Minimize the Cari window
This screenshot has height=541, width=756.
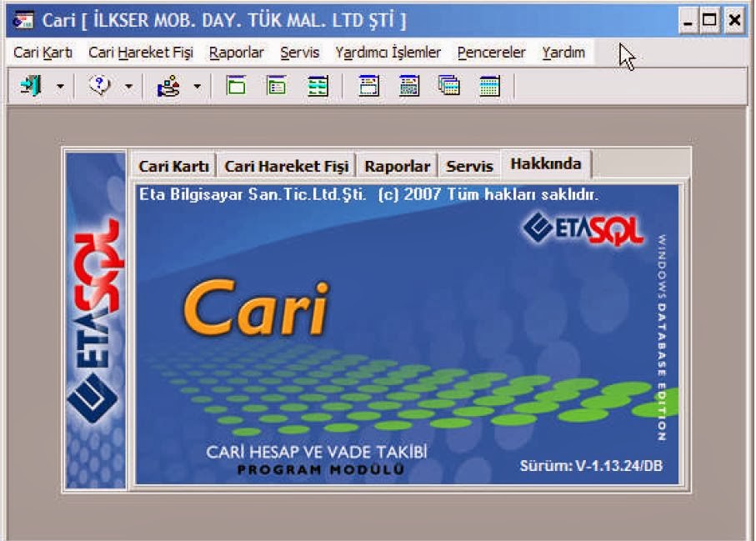[688, 20]
